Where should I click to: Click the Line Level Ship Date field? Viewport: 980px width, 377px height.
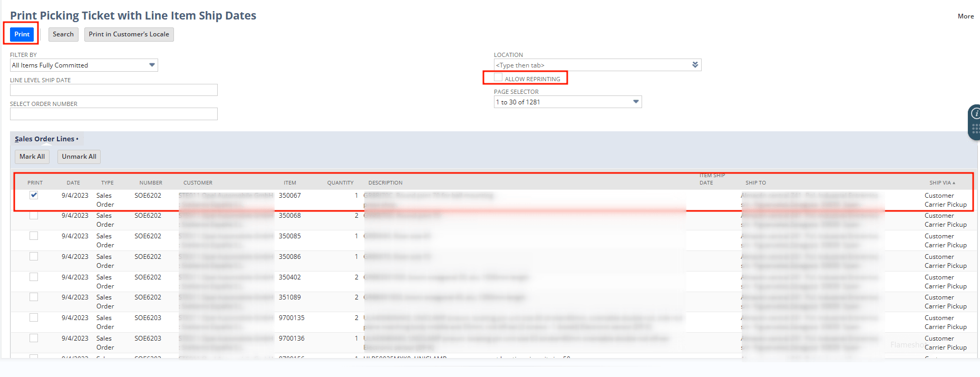click(113, 90)
